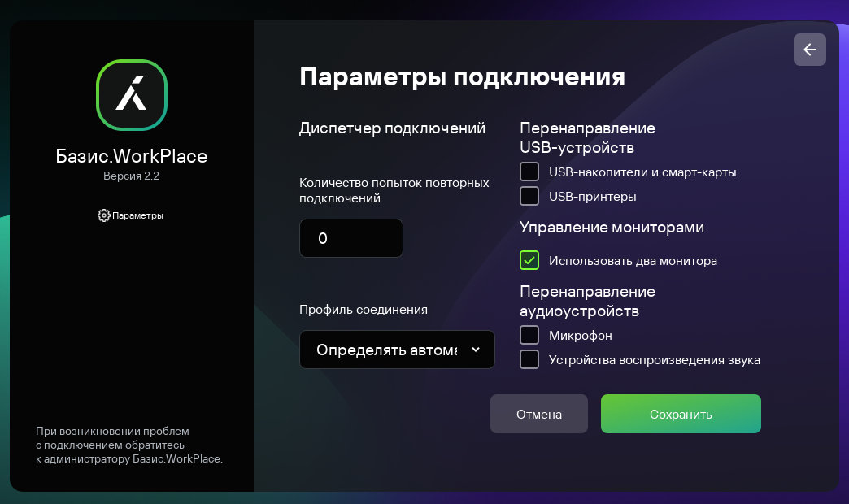Enable USB-принтеры redirection
The image size is (849, 504).
(x=529, y=195)
